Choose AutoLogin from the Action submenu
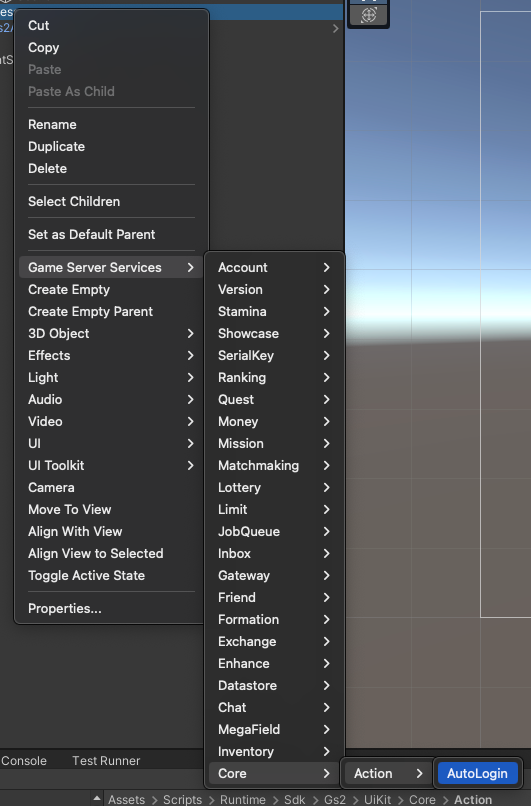This screenshot has height=806, width=531. tap(477, 773)
